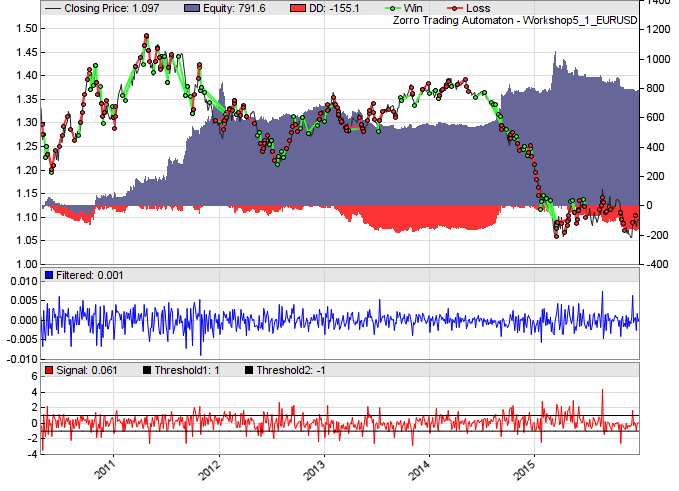The image size is (679, 491).
Task: Click the 'Filtered: 0.001' label
Action: pyautogui.click(x=90, y=275)
